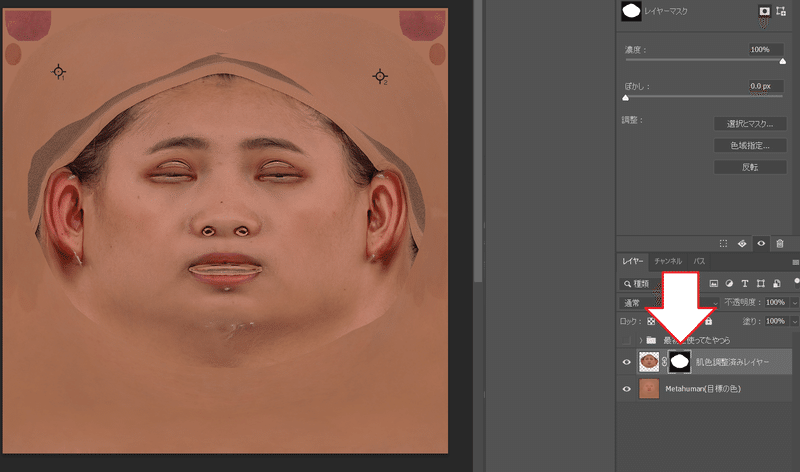
Task: Filter layers by pixel layers icon
Action: (714, 283)
